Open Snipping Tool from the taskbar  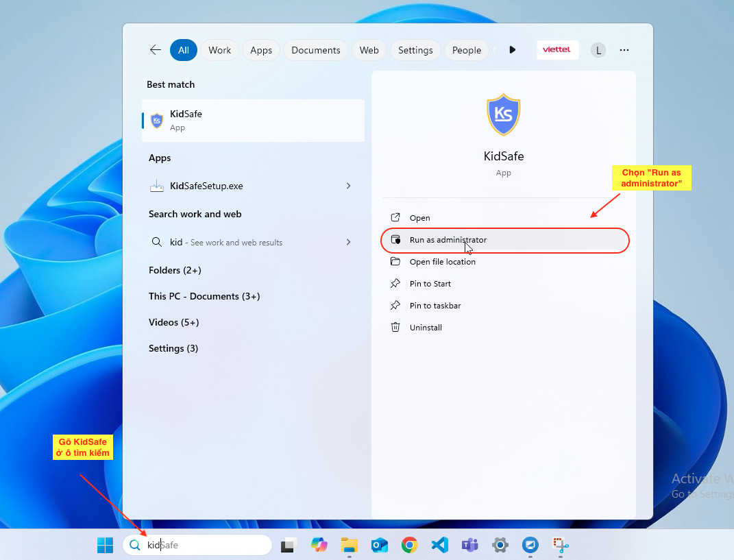click(x=561, y=546)
